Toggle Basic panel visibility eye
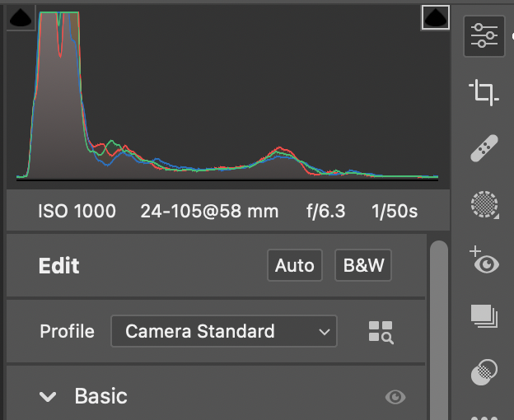514x420 pixels. (x=395, y=397)
